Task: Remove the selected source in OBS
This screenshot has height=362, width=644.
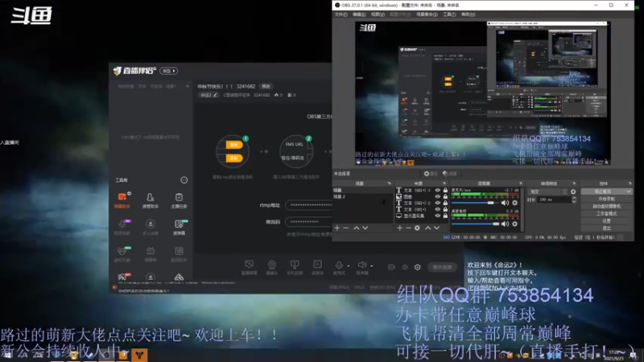Action: [408, 228]
